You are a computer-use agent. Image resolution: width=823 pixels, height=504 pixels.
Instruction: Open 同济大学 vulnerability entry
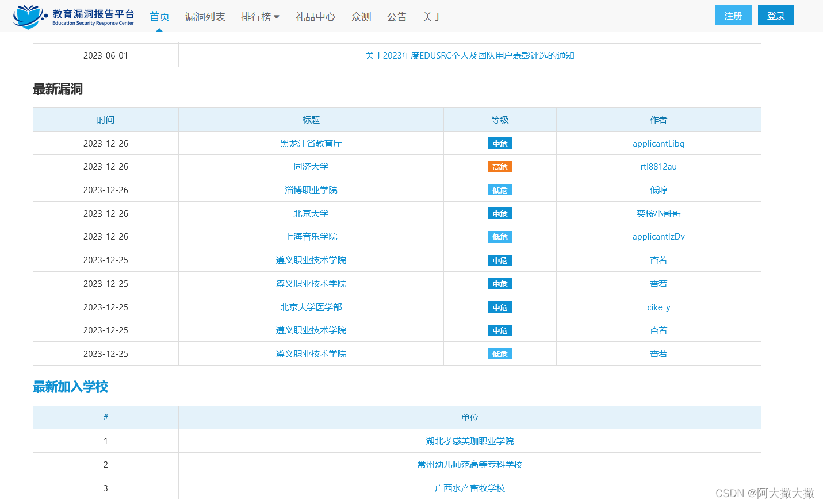(311, 167)
